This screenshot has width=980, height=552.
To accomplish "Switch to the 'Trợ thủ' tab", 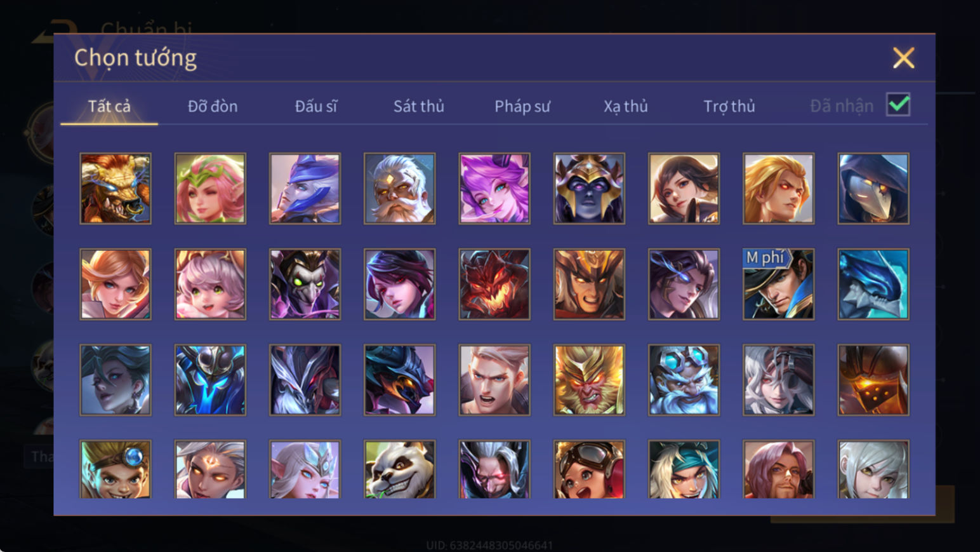I will click(729, 106).
